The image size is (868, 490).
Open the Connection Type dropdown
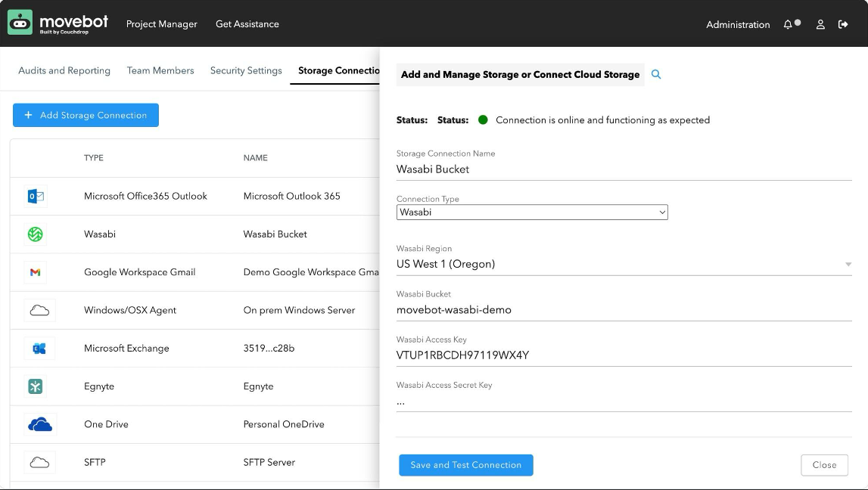click(x=532, y=212)
